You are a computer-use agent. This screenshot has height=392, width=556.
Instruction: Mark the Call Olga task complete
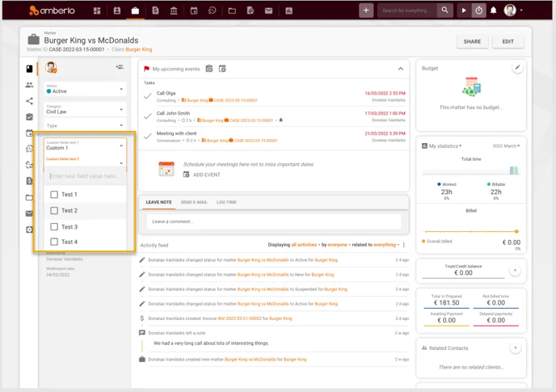(148, 96)
